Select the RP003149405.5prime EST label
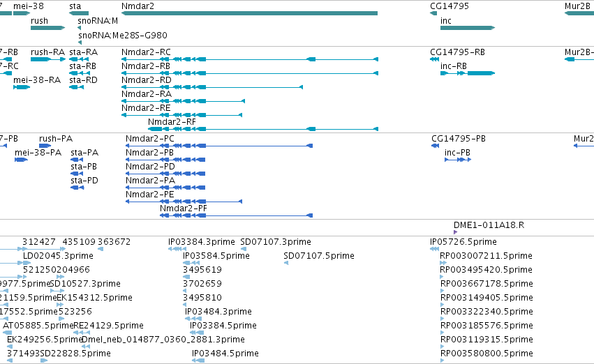The width and height of the screenshot is (594, 364). point(487,298)
